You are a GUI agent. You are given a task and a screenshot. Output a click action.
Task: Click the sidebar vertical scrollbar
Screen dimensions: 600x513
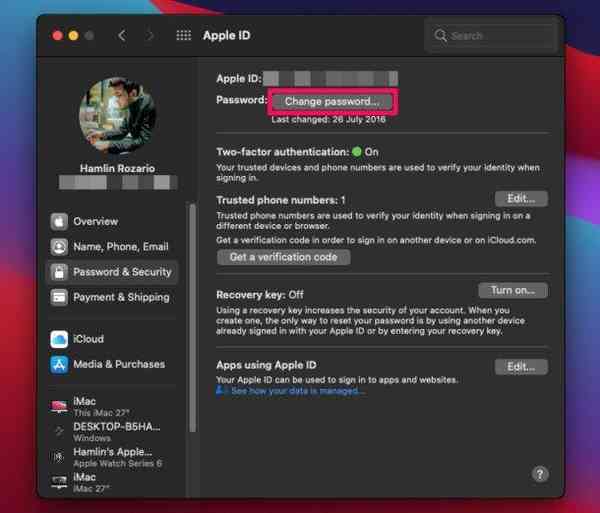[x=192, y=318]
